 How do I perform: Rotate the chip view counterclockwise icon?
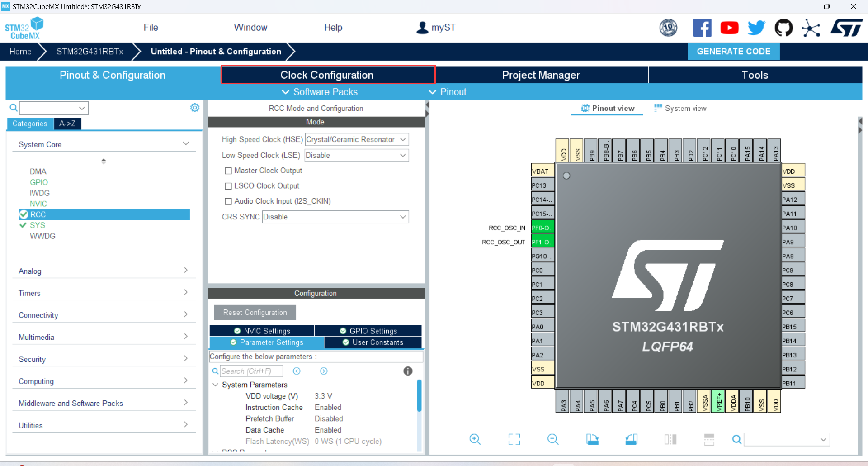pyautogui.click(x=632, y=439)
